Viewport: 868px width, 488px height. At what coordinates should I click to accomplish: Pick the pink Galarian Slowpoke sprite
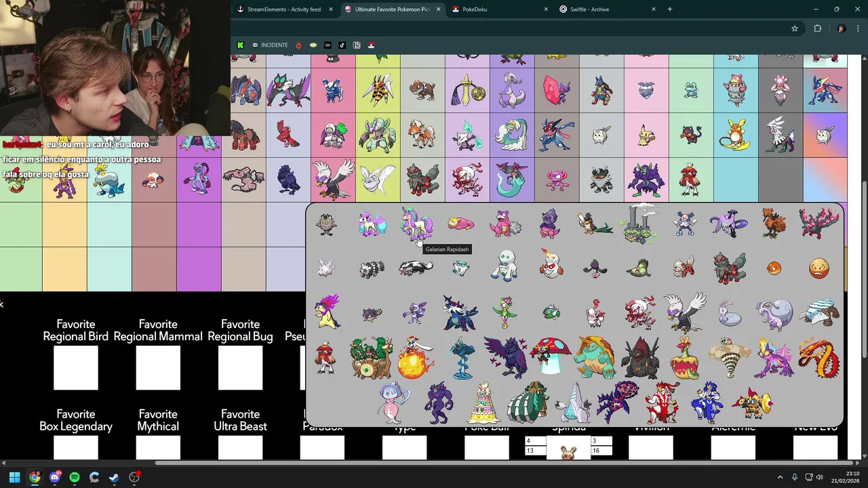click(x=461, y=223)
